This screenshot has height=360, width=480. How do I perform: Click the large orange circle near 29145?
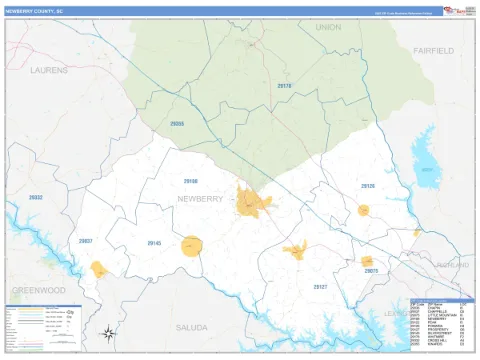coord(192,246)
